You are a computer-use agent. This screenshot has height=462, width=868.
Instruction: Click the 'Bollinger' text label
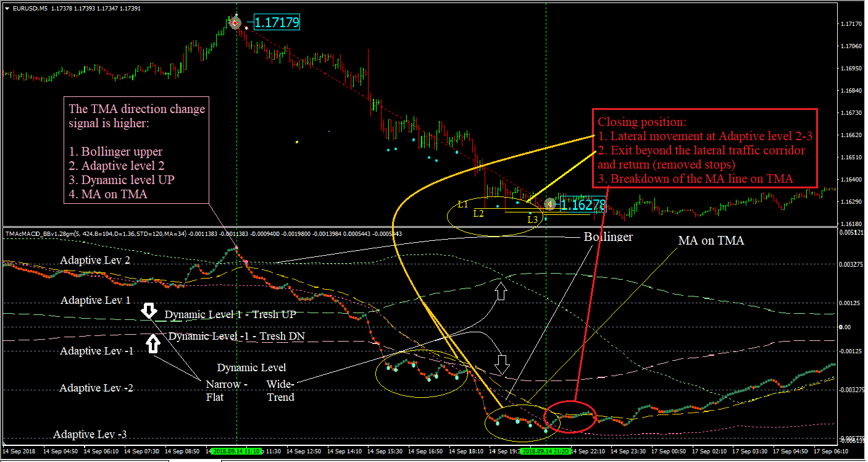(x=608, y=237)
